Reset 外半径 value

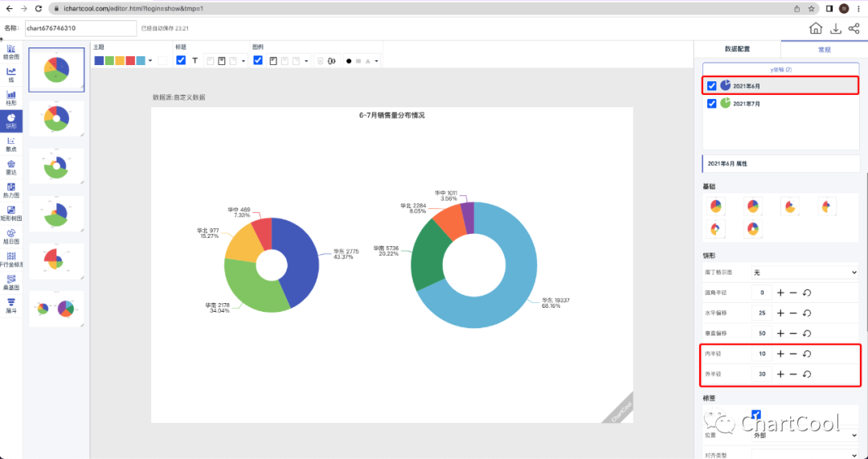(x=807, y=375)
